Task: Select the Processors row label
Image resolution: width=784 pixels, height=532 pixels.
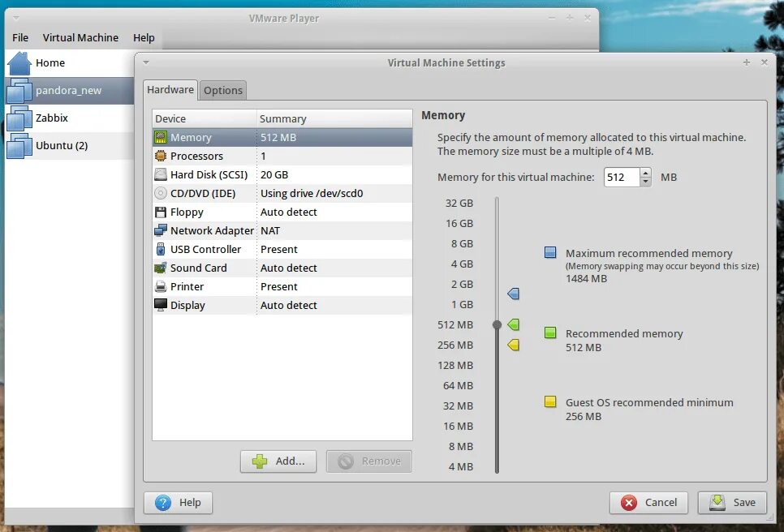Action: 196,156
